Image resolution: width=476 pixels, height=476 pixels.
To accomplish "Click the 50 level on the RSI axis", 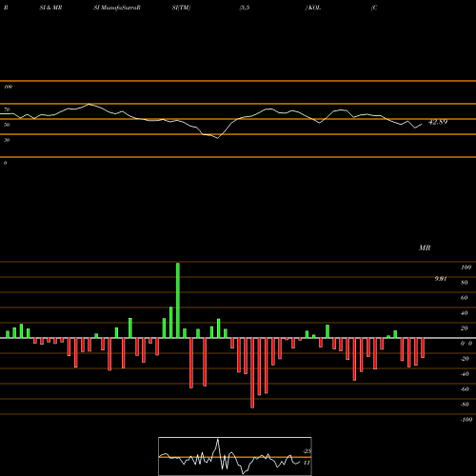I will (x=7, y=125).
